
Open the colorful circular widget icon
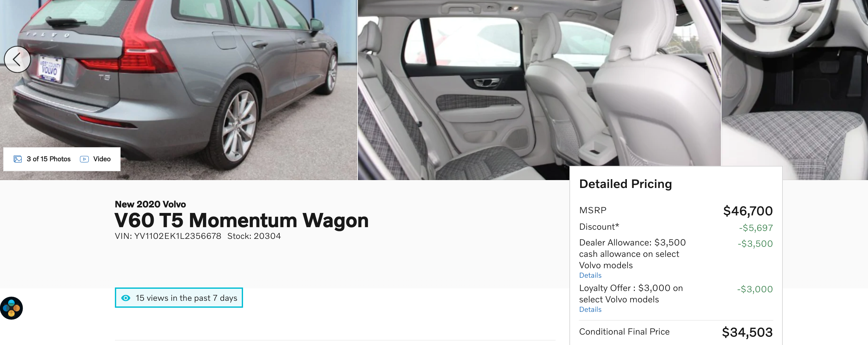(x=11, y=308)
